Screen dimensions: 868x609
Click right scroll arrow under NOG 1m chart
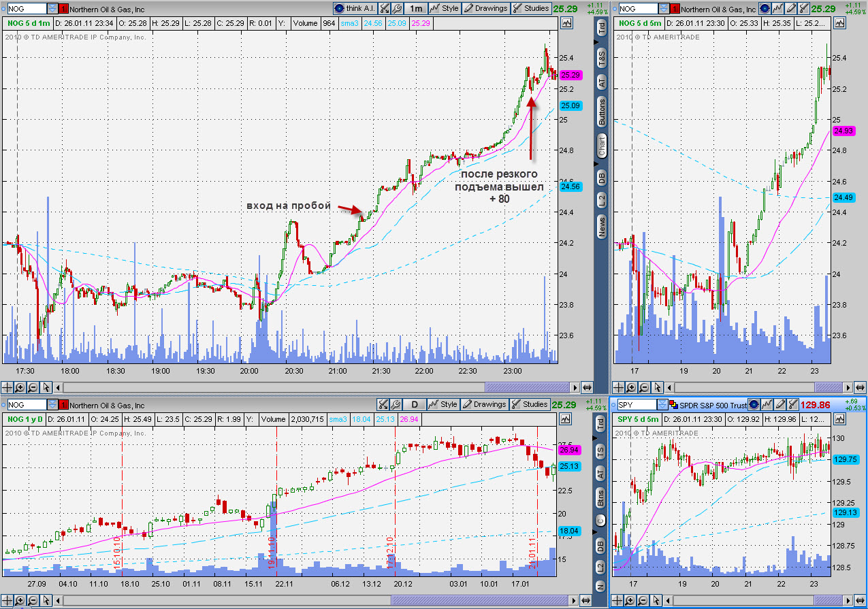pos(576,387)
